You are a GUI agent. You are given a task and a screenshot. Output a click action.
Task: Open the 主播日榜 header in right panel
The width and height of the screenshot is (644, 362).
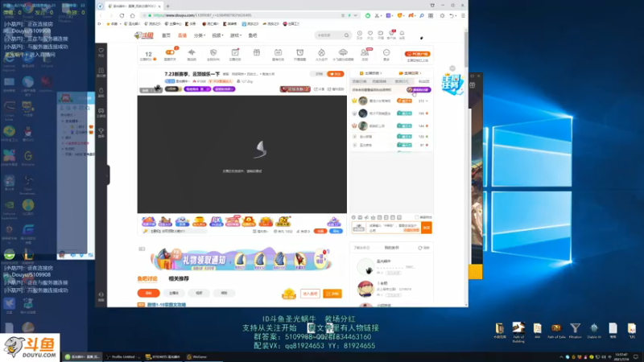[x=410, y=73]
